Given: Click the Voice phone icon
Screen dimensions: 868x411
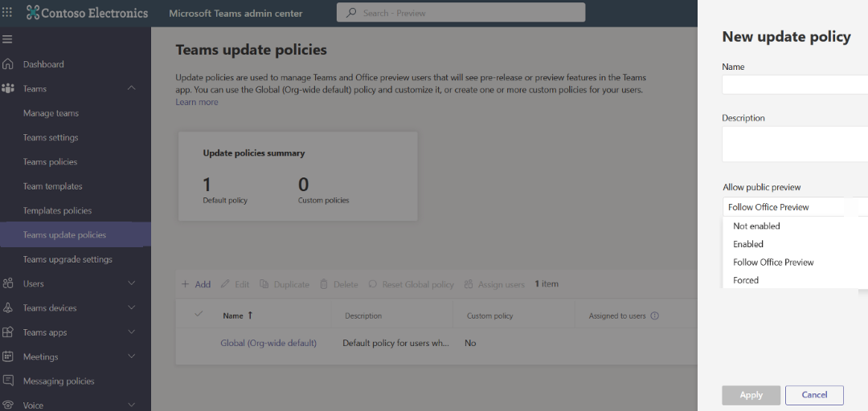Looking at the screenshot, I should click(x=8, y=405).
